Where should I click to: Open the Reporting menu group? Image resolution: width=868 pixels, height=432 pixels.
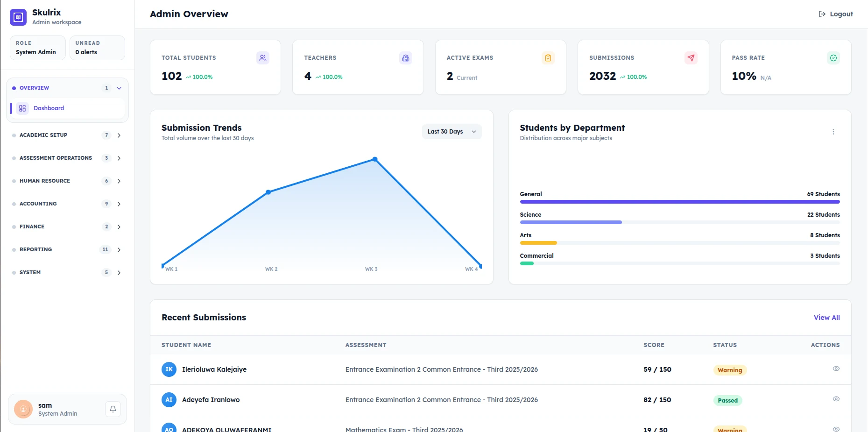pos(67,249)
